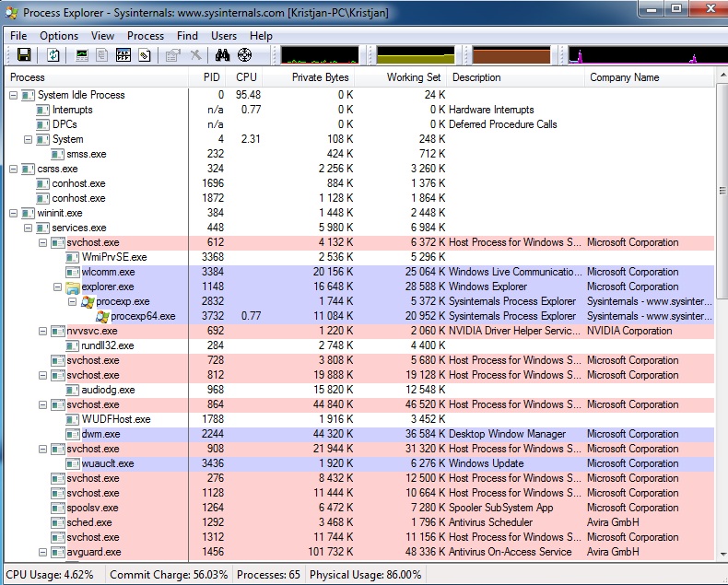
Task: Click the icon next to WmiPrvSE.exe
Action: tap(73, 257)
